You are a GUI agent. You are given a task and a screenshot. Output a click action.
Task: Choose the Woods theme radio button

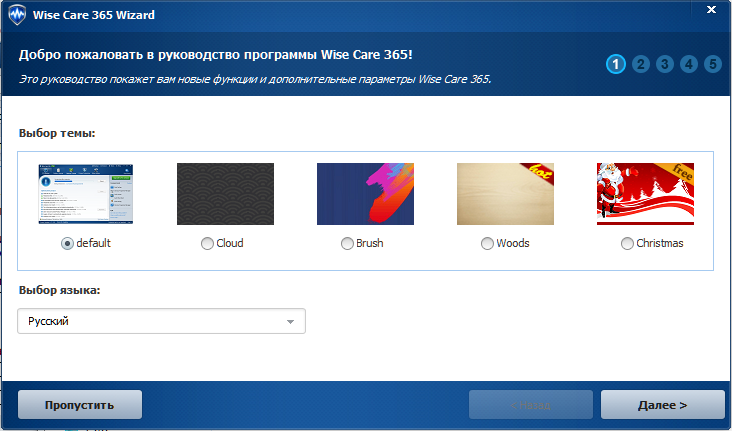pos(487,243)
